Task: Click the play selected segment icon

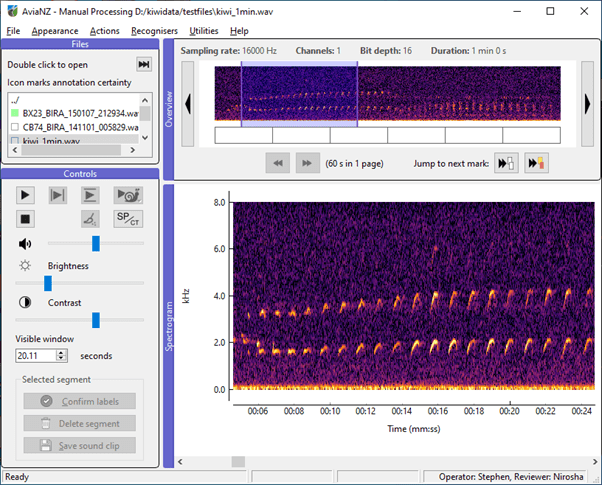Action: pos(59,195)
